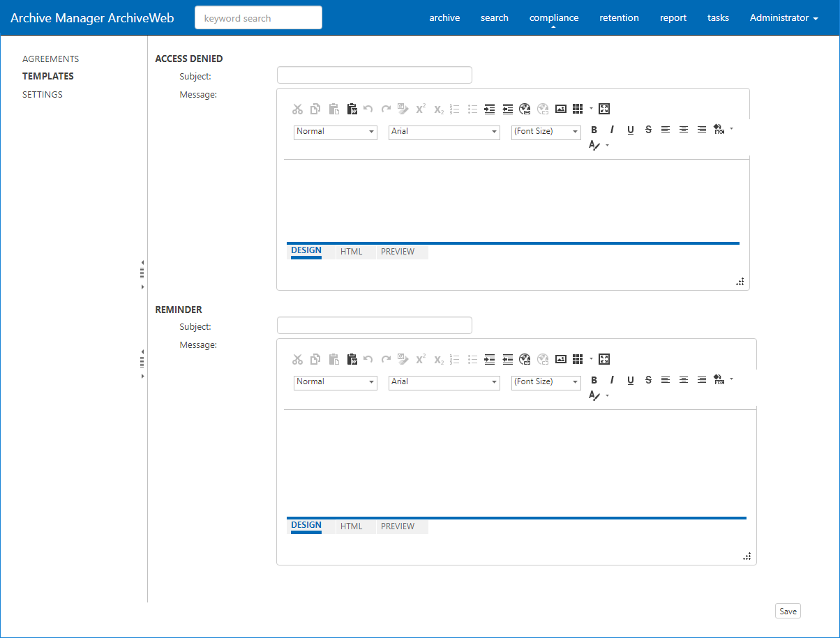Open image manager in Access Denied editor
The width and height of the screenshot is (840, 638).
click(561, 109)
